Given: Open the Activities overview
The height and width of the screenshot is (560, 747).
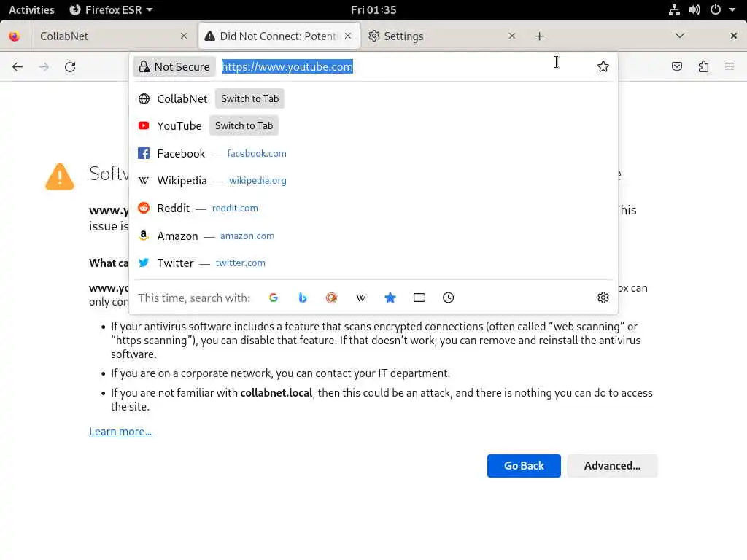Looking at the screenshot, I should pos(31,9).
